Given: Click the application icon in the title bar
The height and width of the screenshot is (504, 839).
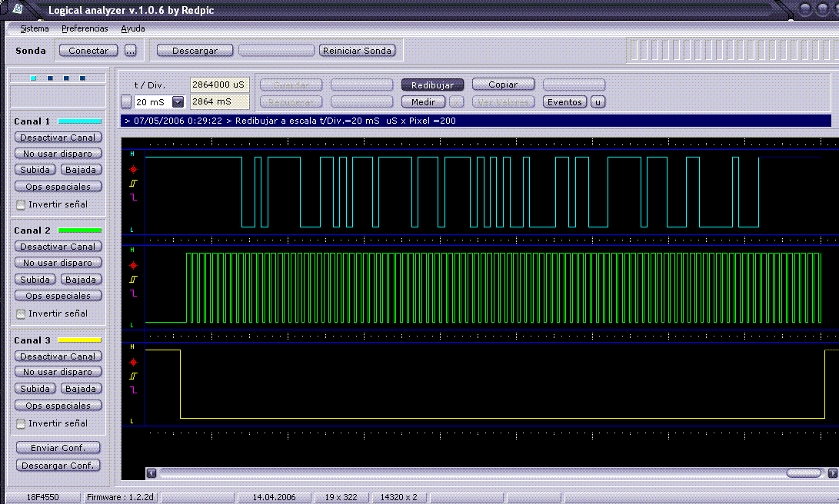Looking at the screenshot, I should tap(18, 8).
